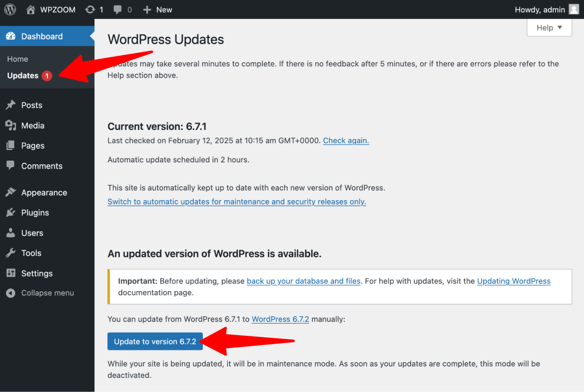
Task: Click the admin avatar thumbnail
Action: coord(573,10)
